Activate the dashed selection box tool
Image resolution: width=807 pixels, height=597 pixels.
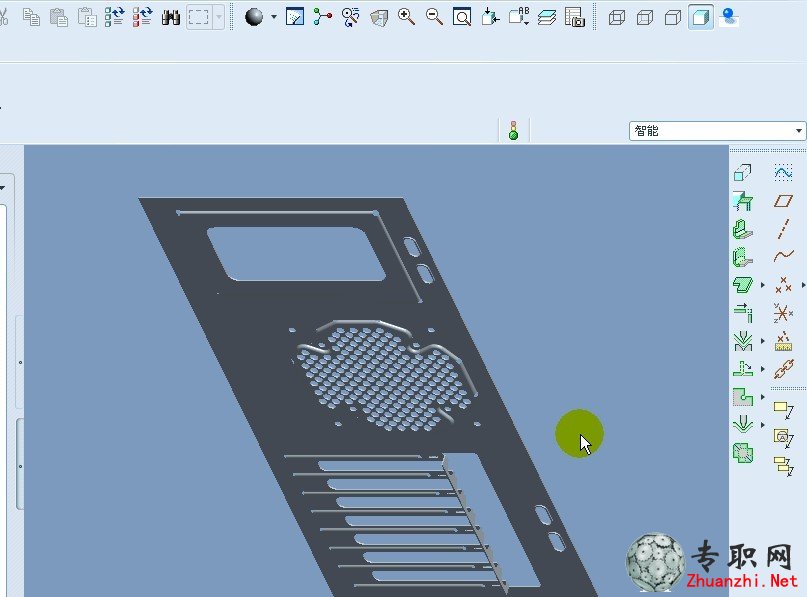199,17
